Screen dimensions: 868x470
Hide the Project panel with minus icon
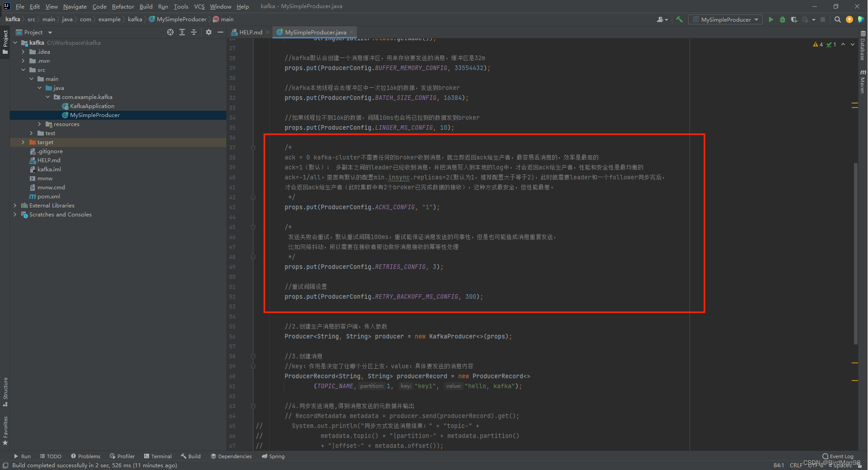tap(221, 32)
